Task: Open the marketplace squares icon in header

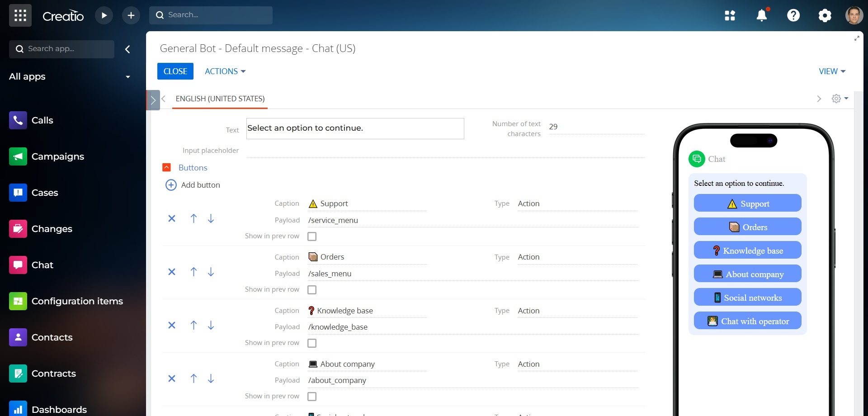Action: click(x=730, y=15)
